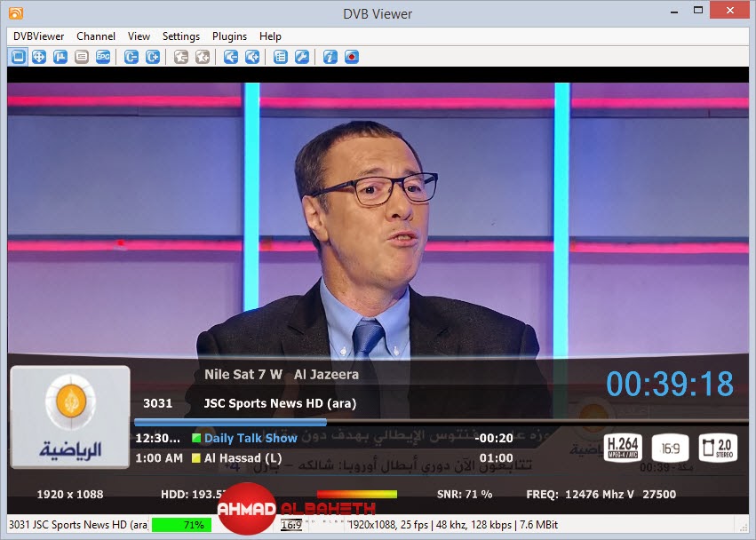This screenshot has width=756, height=540.
Task: Click the '1920 x 1088' resolution OSD text
Action: click(x=70, y=494)
